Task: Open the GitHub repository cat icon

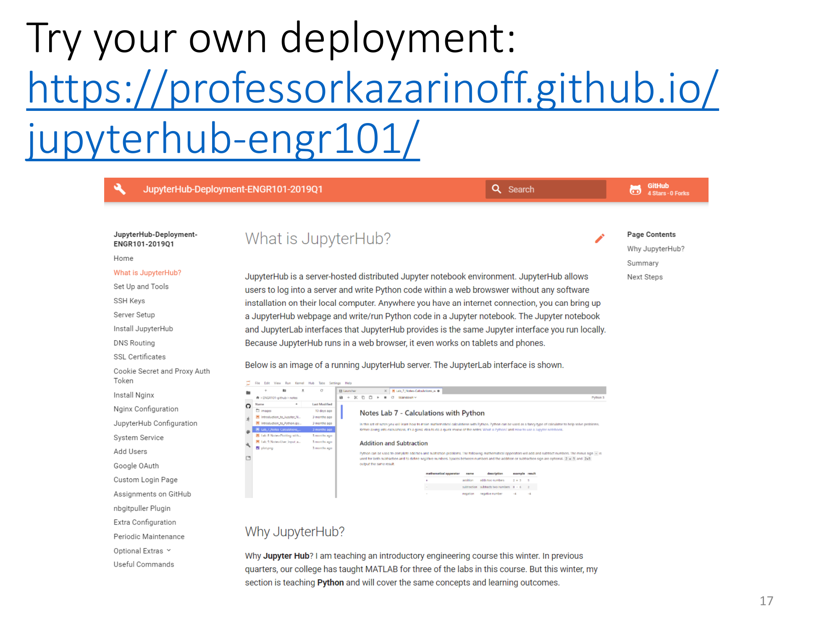Action: tap(635, 189)
